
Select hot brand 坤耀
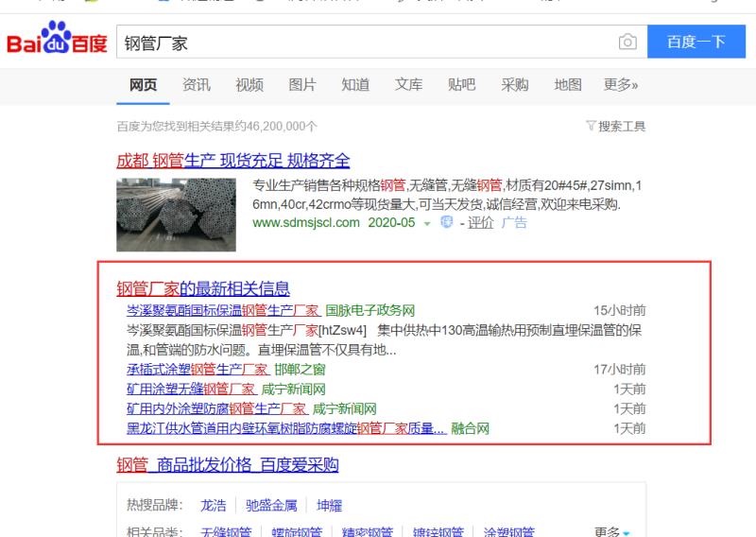click(x=329, y=505)
